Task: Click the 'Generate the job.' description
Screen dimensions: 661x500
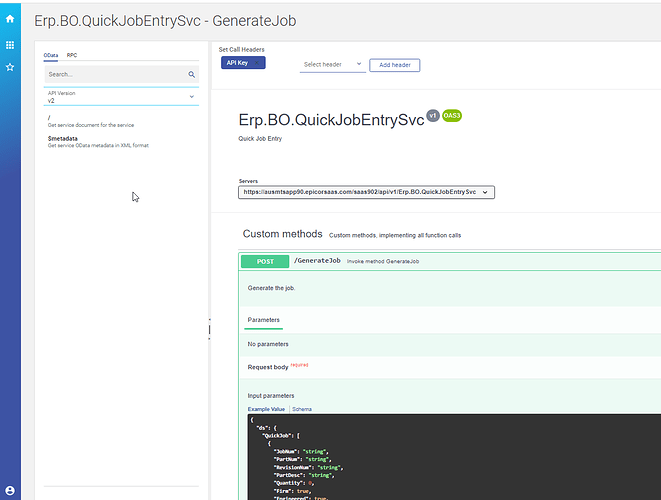Action: tap(271, 288)
